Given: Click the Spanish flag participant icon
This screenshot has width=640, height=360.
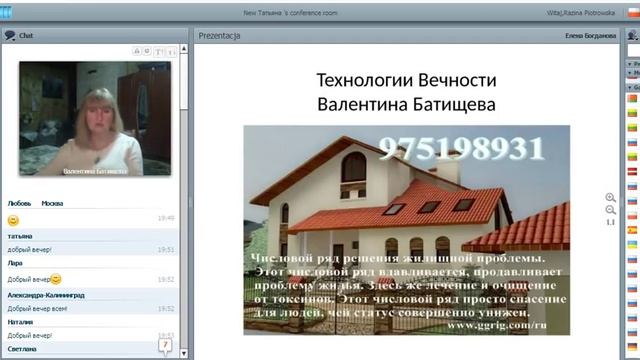Looking at the screenshot, I should 632,230.
